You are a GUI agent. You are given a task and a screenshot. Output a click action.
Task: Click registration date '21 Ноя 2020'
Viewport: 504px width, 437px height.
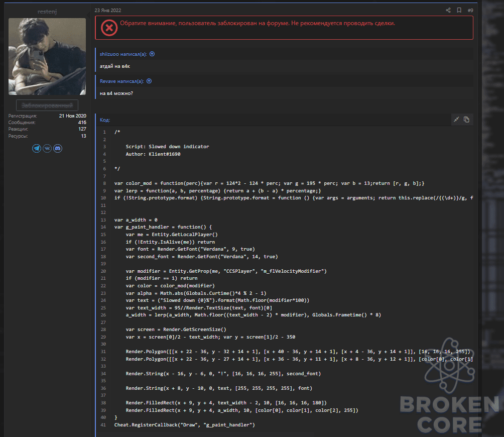click(x=73, y=116)
